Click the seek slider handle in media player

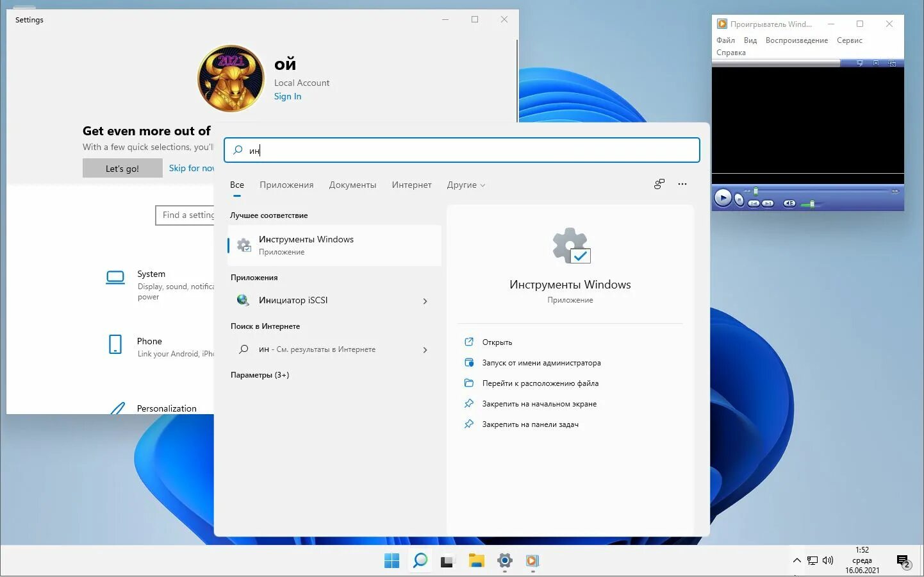[756, 191]
